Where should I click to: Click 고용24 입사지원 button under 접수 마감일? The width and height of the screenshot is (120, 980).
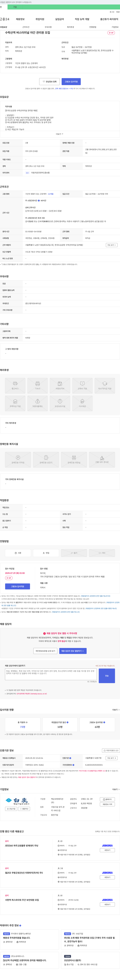tap(18, 586)
